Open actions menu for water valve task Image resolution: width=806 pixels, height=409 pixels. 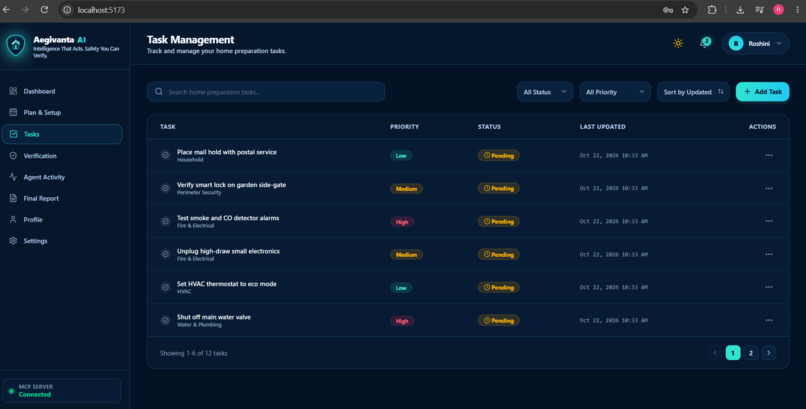768,320
